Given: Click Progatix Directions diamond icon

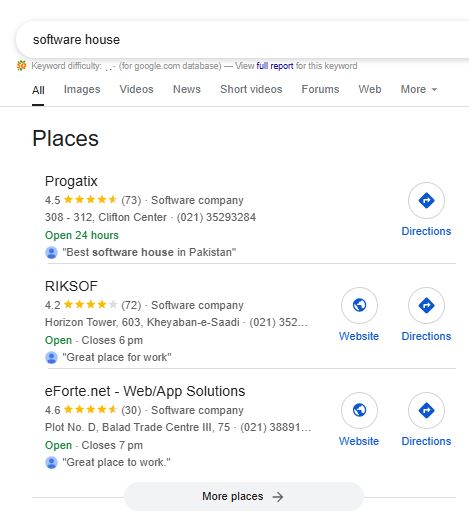Looking at the screenshot, I should tap(426, 200).
